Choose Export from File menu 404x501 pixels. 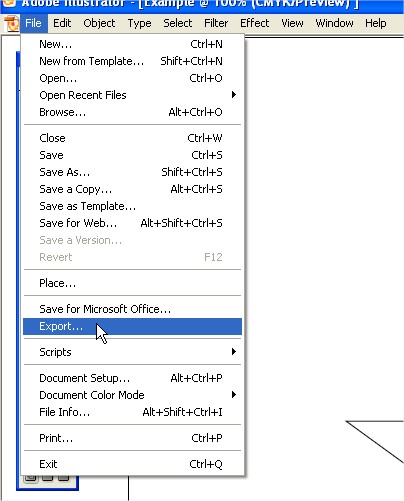tap(132, 326)
